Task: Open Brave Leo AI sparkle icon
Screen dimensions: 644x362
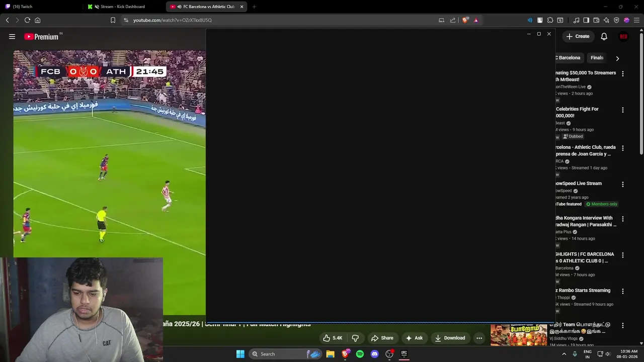Action: click(606, 20)
